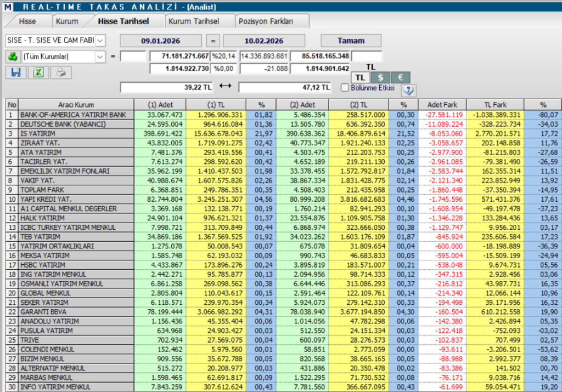562x392 pixels.
Task: Click the M logo in the title bar
Action: [x=8, y=6]
